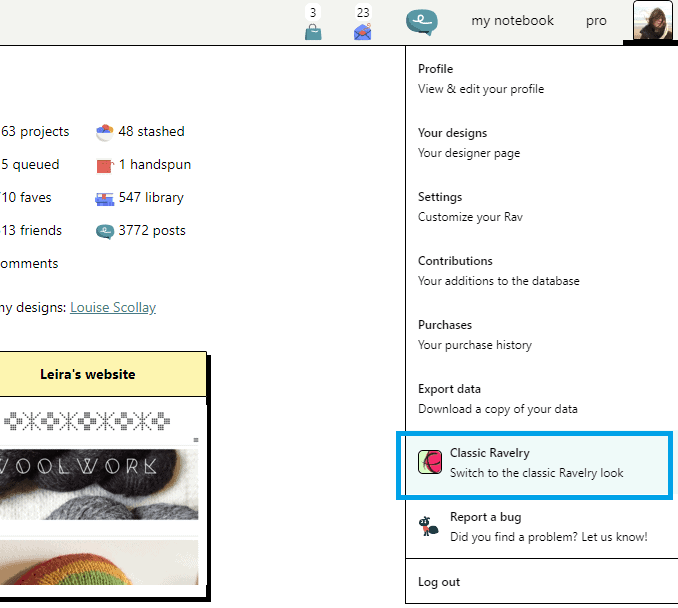Click Log out
The image size is (678, 608).
439,582
